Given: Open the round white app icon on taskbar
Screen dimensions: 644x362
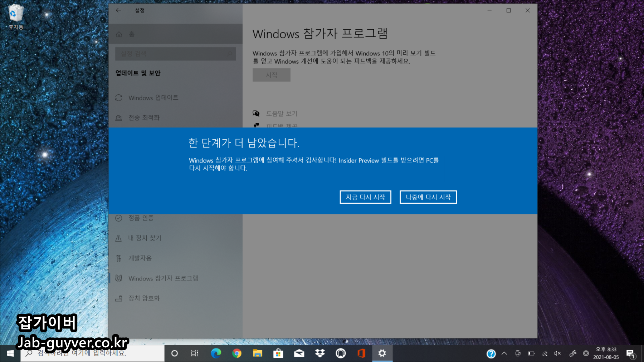Looking at the screenshot, I should (341, 353).
